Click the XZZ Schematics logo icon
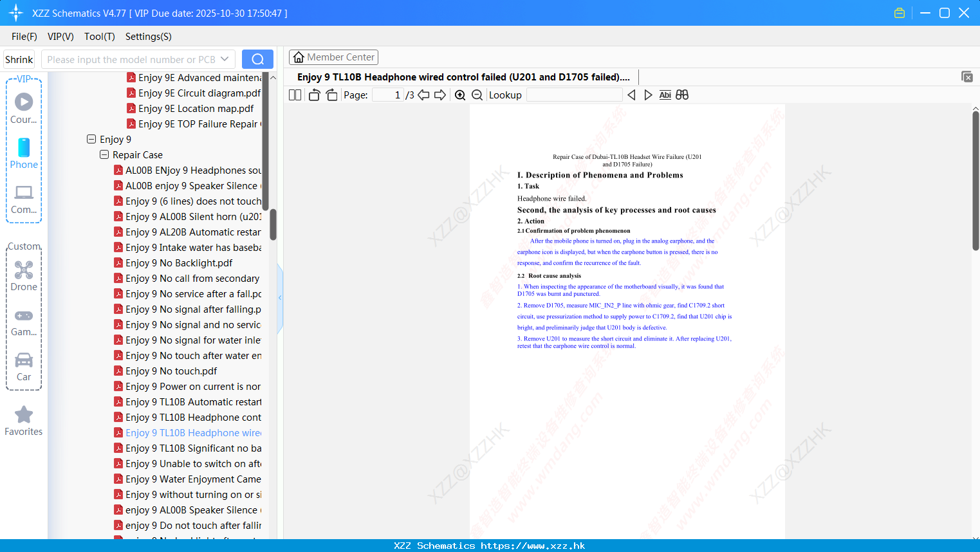 [16, 13]
